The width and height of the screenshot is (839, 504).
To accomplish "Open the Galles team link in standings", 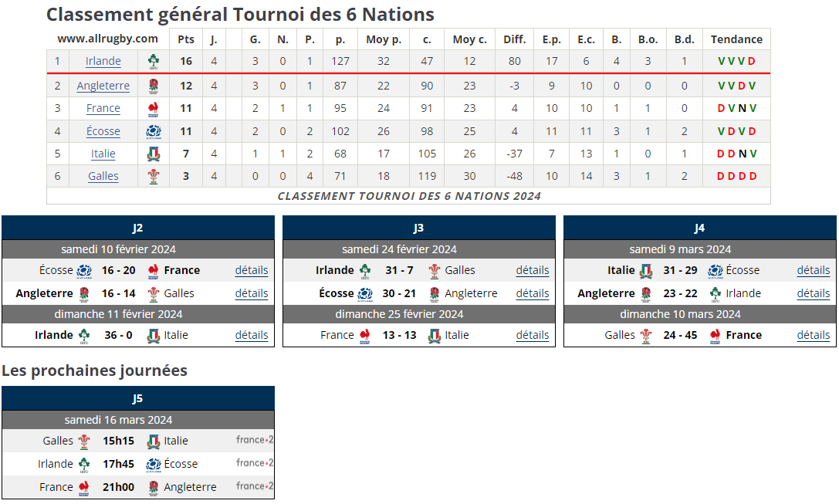I will 103,176.
